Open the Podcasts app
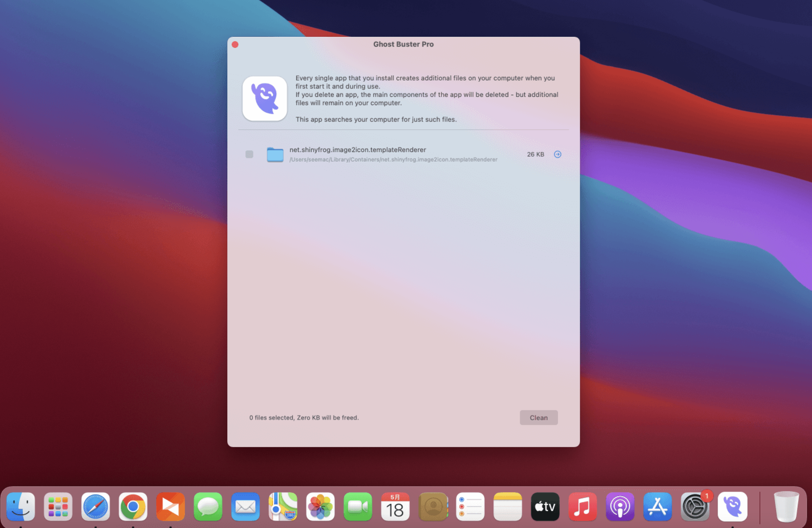The image size is (812, 528). [x=620, y=507]
